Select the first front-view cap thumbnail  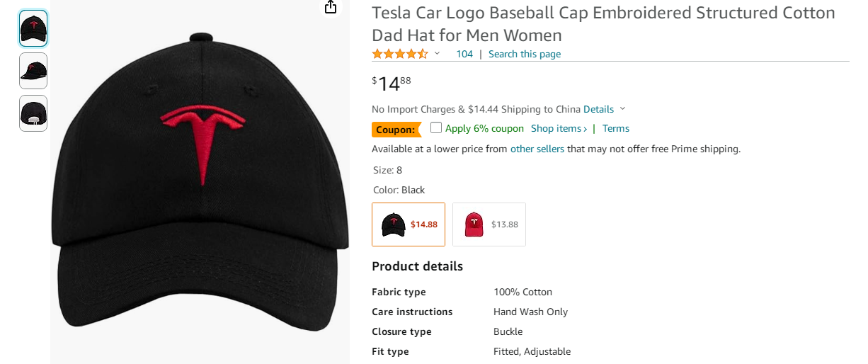coord(33,28)
